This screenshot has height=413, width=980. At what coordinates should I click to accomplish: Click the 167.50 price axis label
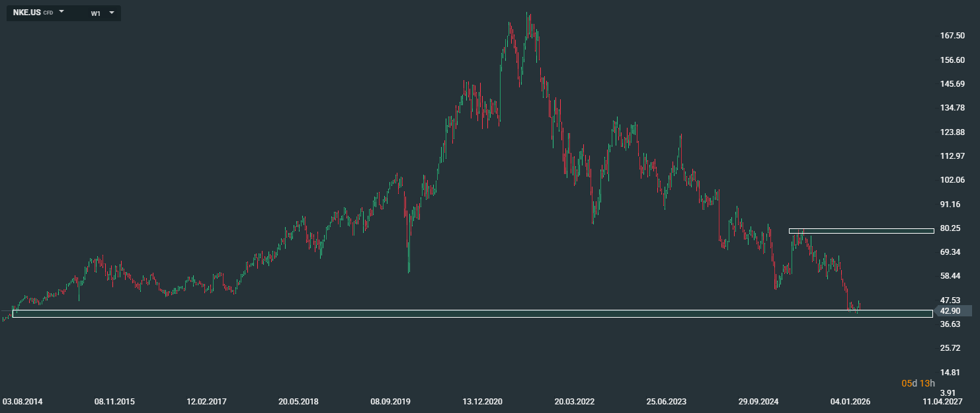(x=952, y=36)
